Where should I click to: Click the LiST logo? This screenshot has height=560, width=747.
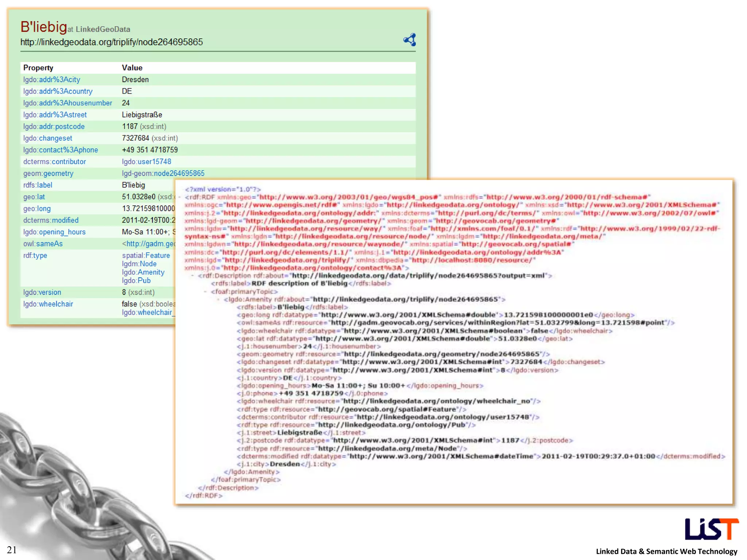click(711, 529)
